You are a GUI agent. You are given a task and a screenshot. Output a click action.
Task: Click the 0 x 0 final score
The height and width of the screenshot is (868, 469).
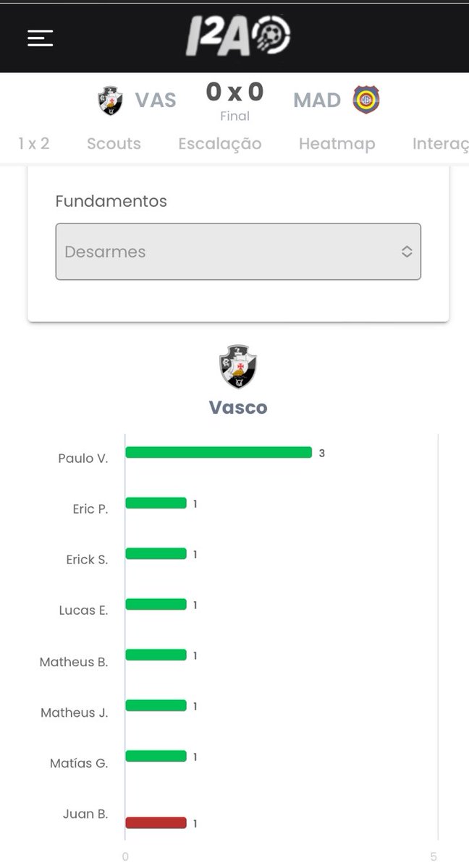pos(234,93)
